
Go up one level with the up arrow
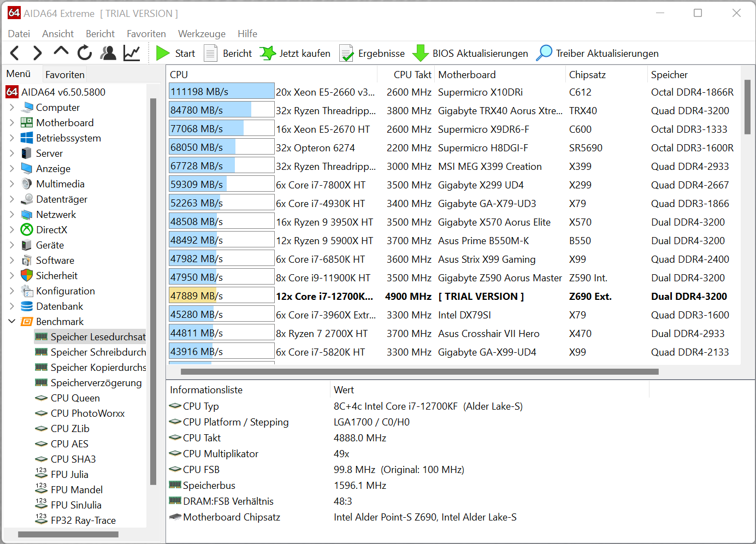point(61,52)
